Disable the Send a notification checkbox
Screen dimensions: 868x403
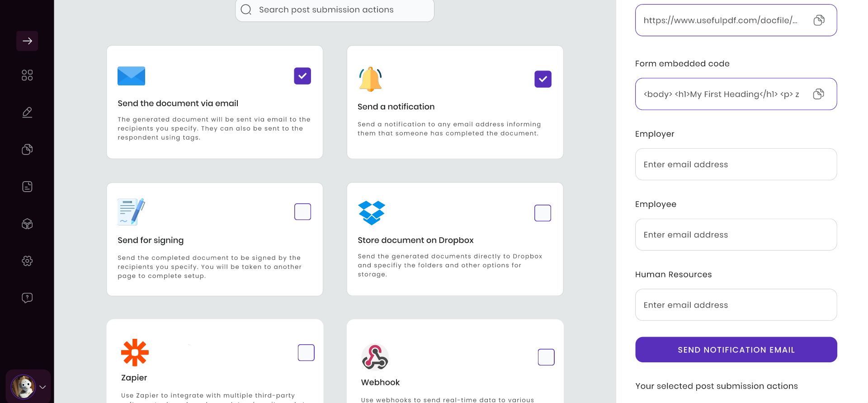(542, 79)
